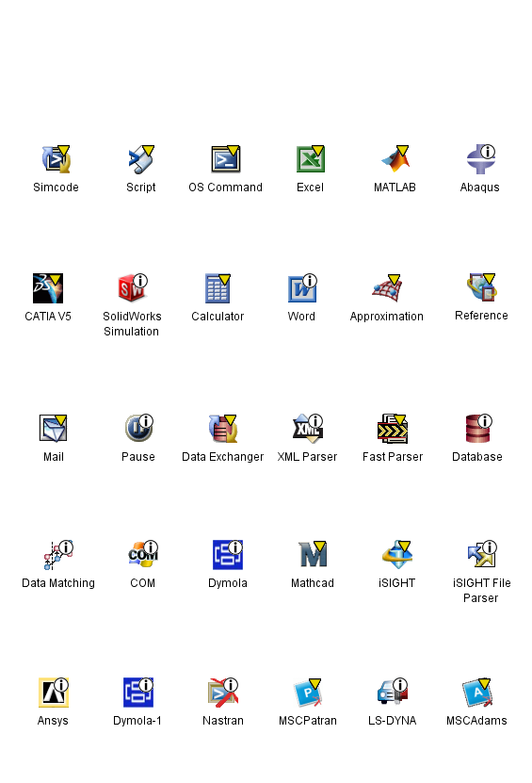532x783 pixels.
Task: Select the XML Parser icon
Action: tap(308, 429)
